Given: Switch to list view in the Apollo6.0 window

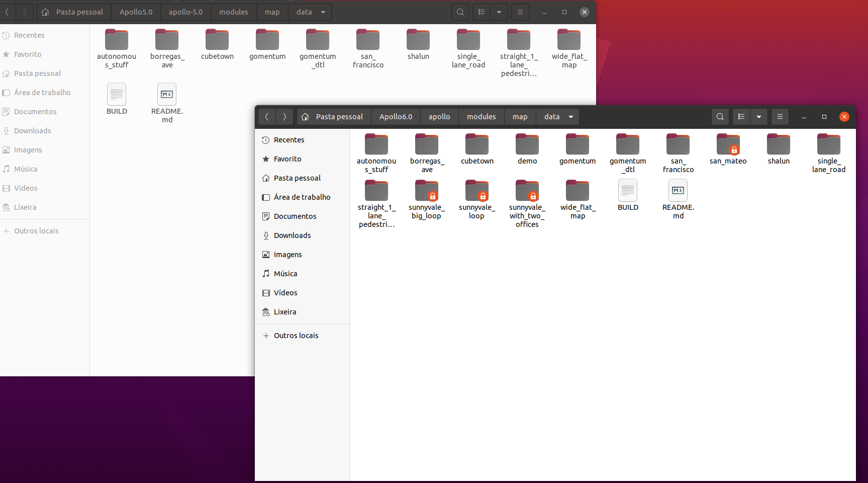Looking at the screenshot, I should tap(741, 116).
